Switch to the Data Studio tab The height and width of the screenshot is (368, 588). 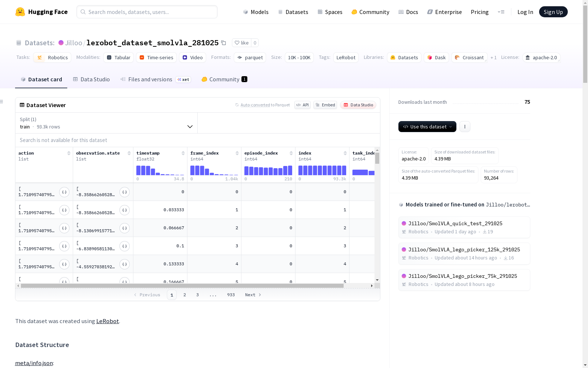click(91, 79)
